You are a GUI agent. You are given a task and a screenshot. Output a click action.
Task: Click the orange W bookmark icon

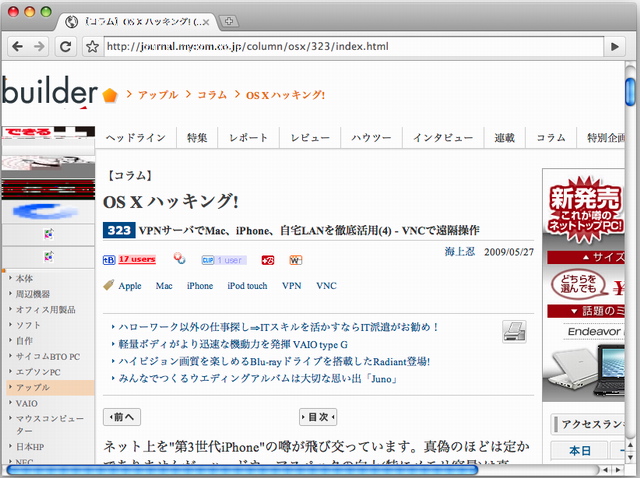(x=296, y=260)
